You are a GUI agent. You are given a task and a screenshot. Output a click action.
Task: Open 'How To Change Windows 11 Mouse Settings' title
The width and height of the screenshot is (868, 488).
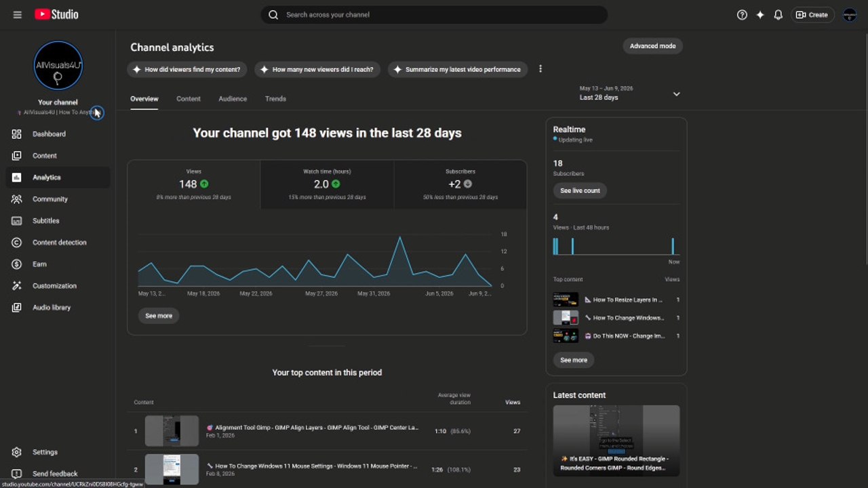[x=313, y=466]
